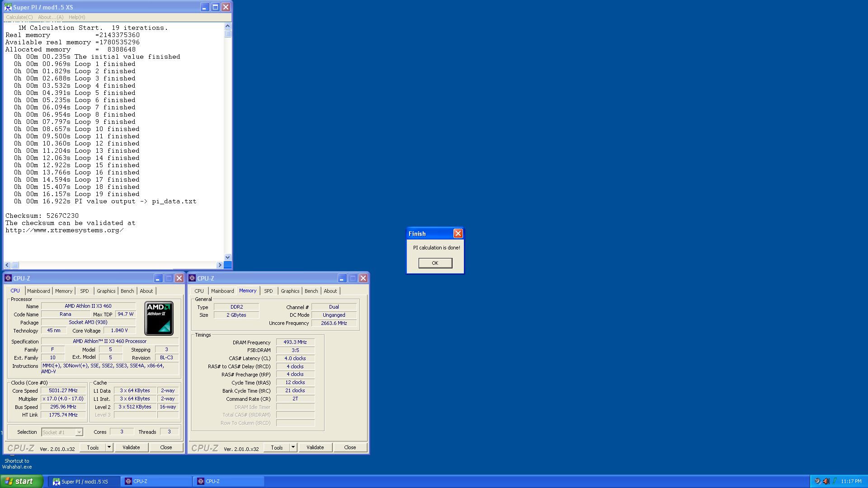Click the Loop 19 finished line
Viewport: 868px width, 488px height.
pyautogui.click(x=77, y=194)
